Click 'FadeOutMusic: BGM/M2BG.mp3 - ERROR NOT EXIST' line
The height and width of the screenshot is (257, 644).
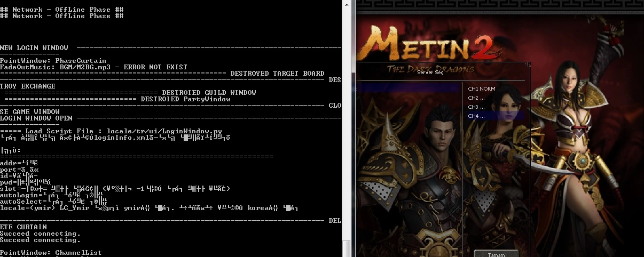pyautogui.click(x=93, y=67)
